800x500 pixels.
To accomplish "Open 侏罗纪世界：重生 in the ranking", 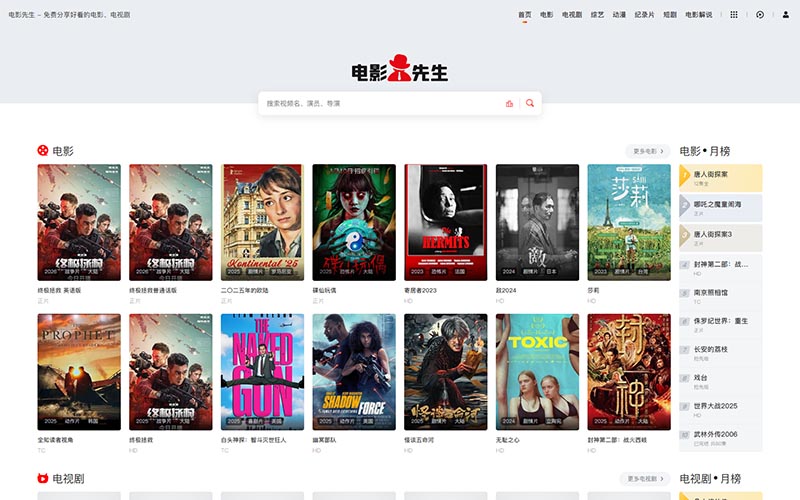I will pyautogui.click(x=720, y=324).
